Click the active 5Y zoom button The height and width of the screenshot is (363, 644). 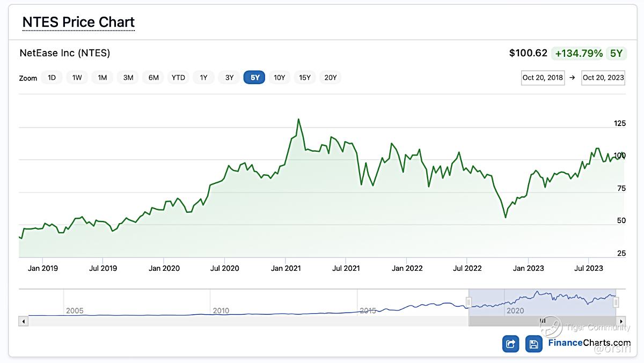254,77
